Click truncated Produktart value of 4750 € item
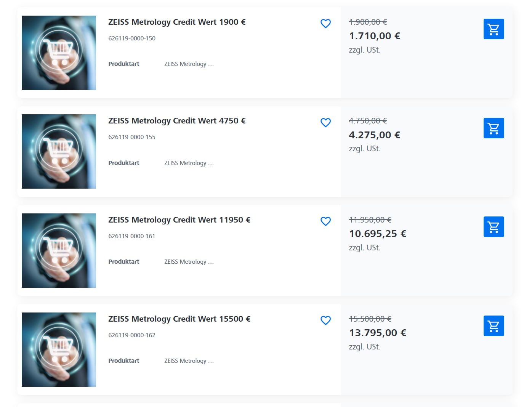 click(189, 163)
